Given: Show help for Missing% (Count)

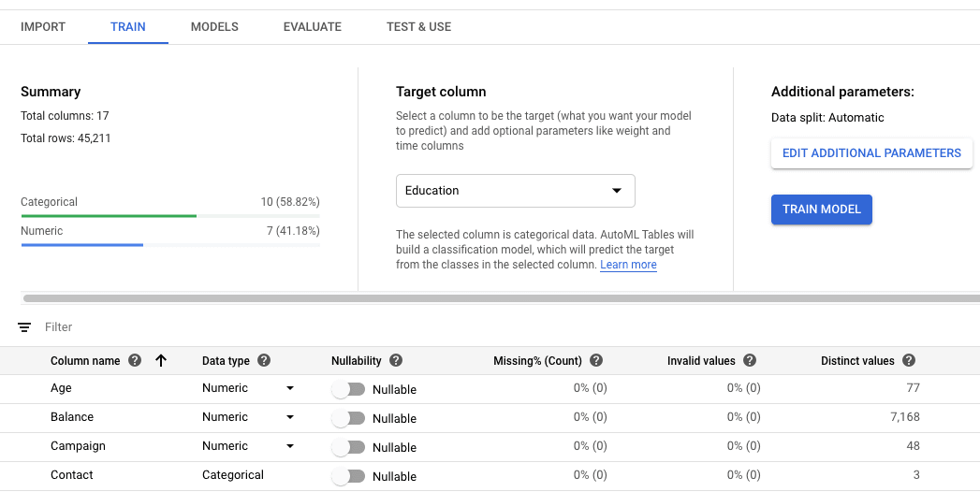Looking at the screenshot, I should click(x=596, y=361).
